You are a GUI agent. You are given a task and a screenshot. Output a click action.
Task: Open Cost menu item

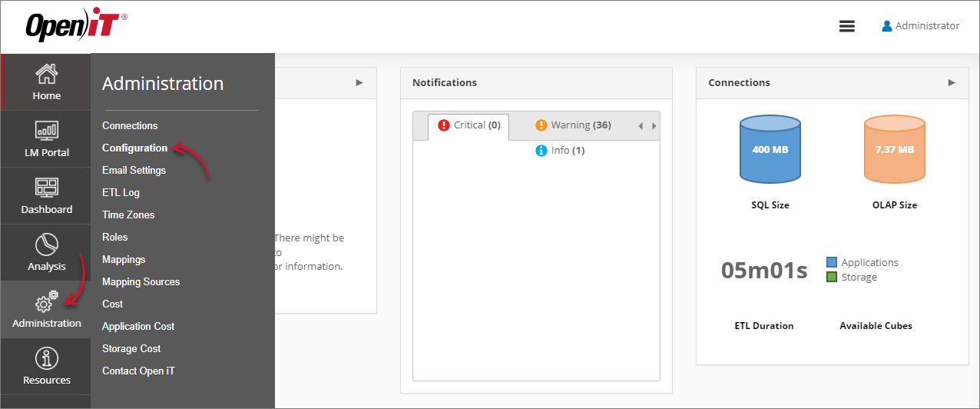coord(112,304)
